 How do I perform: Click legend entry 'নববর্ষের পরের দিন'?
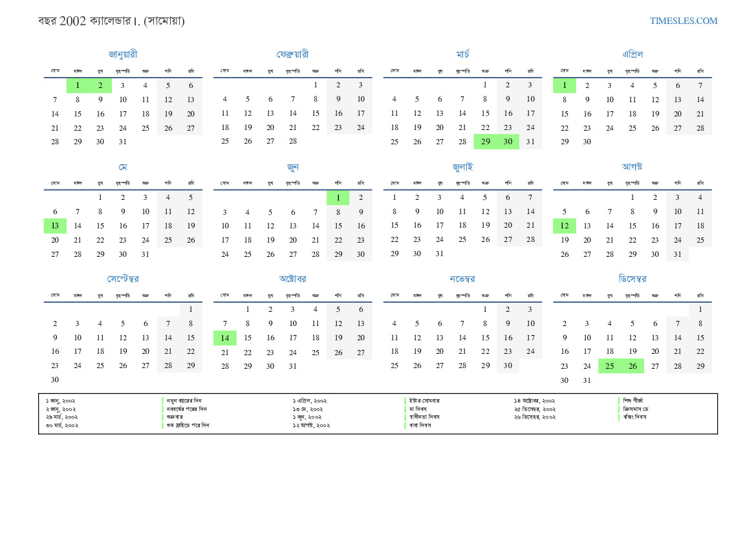point(187,409)
